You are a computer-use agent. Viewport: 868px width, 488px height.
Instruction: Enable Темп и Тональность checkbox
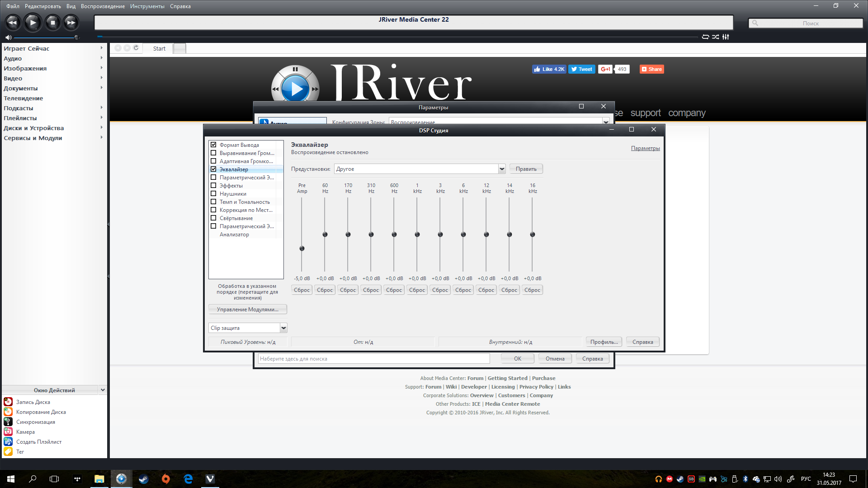click(x=213, y=202)
